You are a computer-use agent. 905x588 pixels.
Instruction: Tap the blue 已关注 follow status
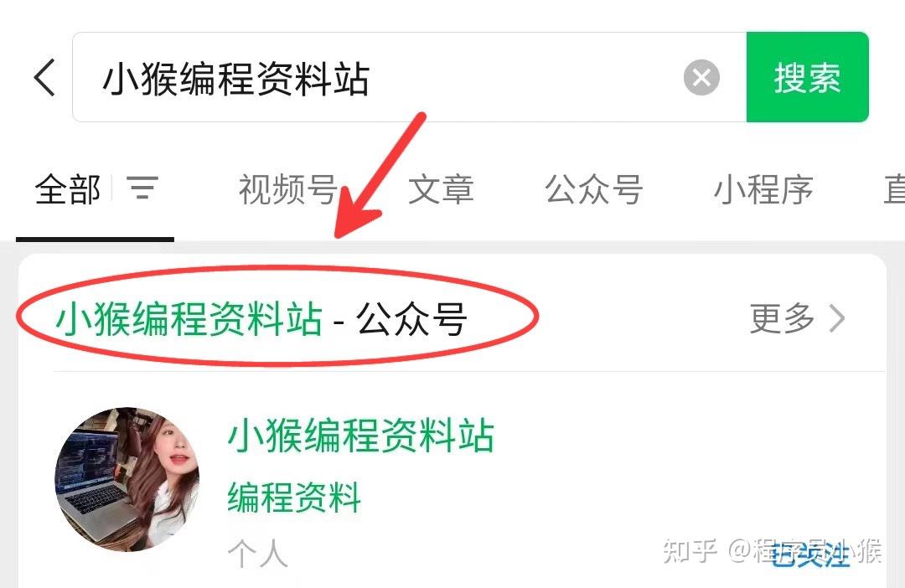811,554
